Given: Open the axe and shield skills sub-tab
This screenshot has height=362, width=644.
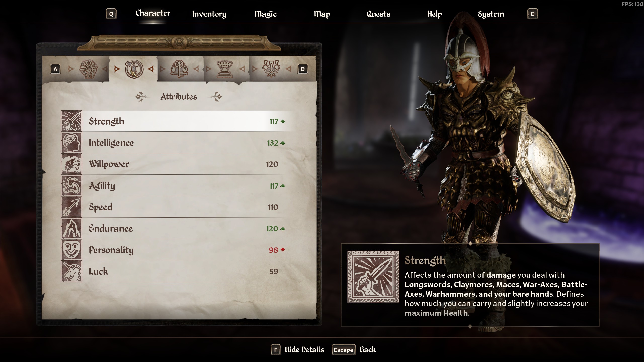Looking at the screenshot, I should [179, 69].
